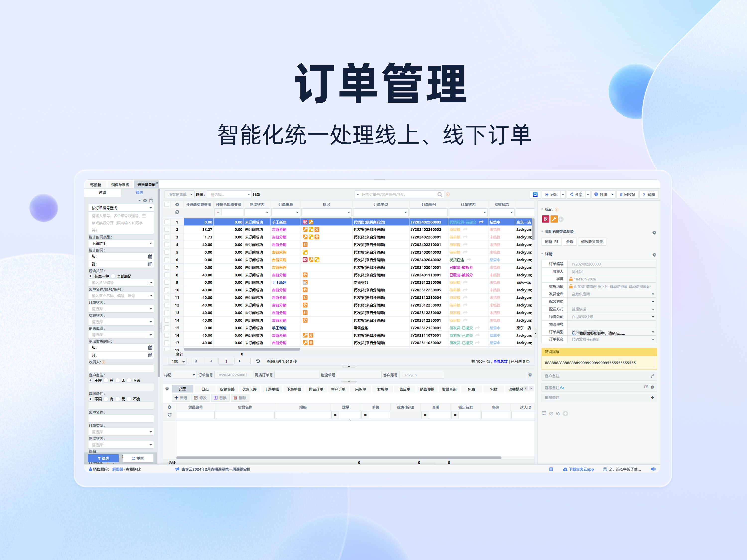
Task: Switch to the 销售单审核 tab
Action: (x=121, y=184)
